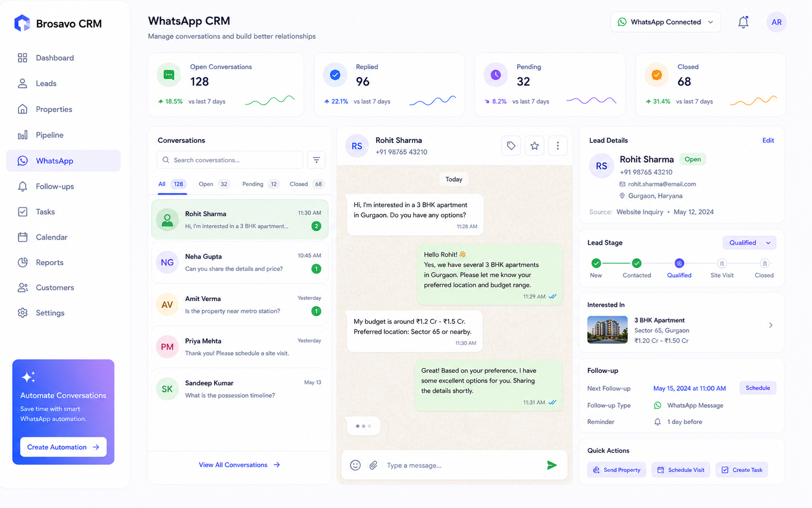Viewport: 812px width, 508px height.
Task: Switch to the Pending 12 tab
Action: point(261,184)
